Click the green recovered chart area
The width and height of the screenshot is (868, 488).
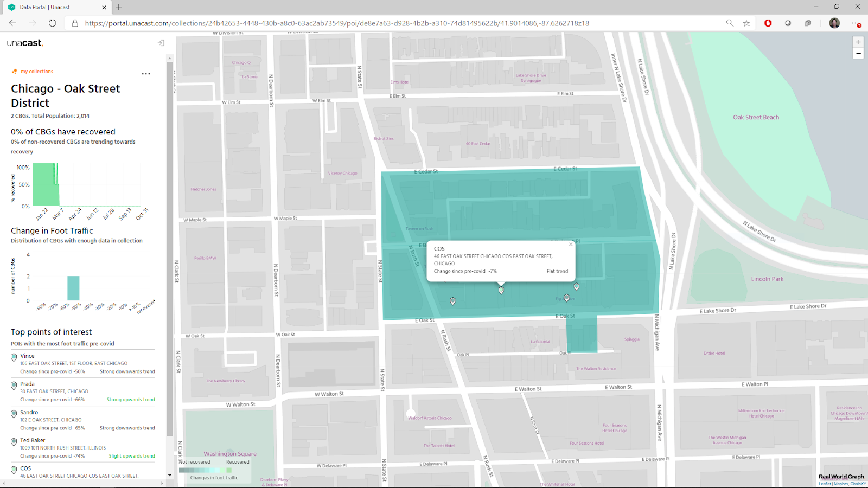pyautogui.click(x=46, y=184)
